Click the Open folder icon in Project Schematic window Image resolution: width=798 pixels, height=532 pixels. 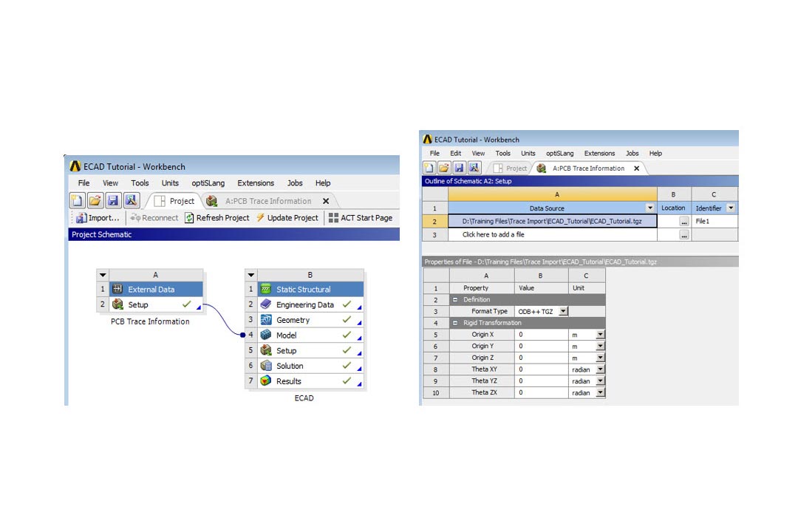pyautogui.click(x=95, y=200)
